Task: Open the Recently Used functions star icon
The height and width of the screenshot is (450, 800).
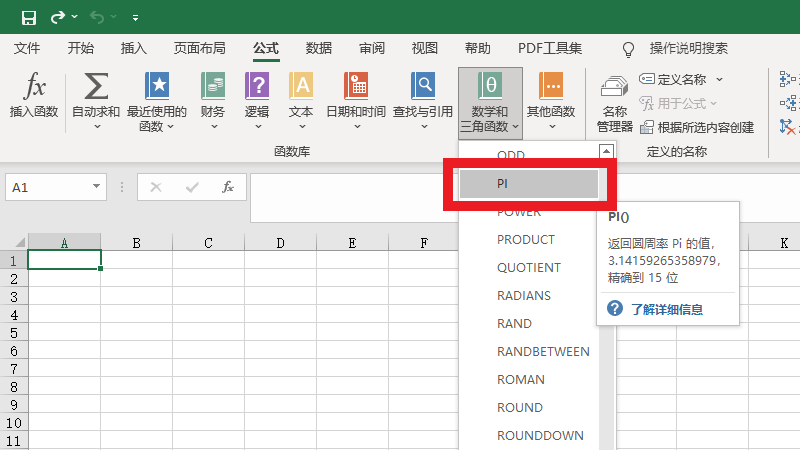Action: 157,87
